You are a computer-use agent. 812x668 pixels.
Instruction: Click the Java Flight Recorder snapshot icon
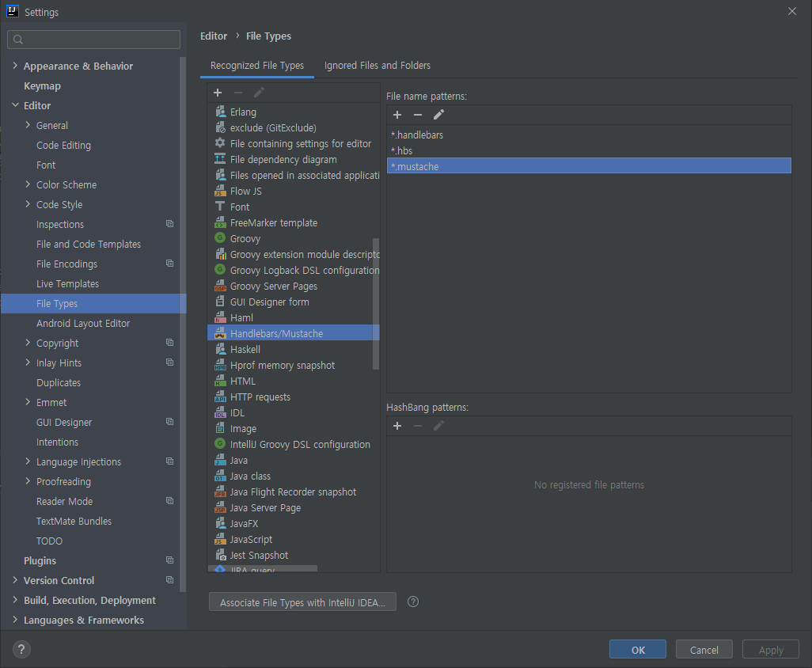(x=220, y=492)
